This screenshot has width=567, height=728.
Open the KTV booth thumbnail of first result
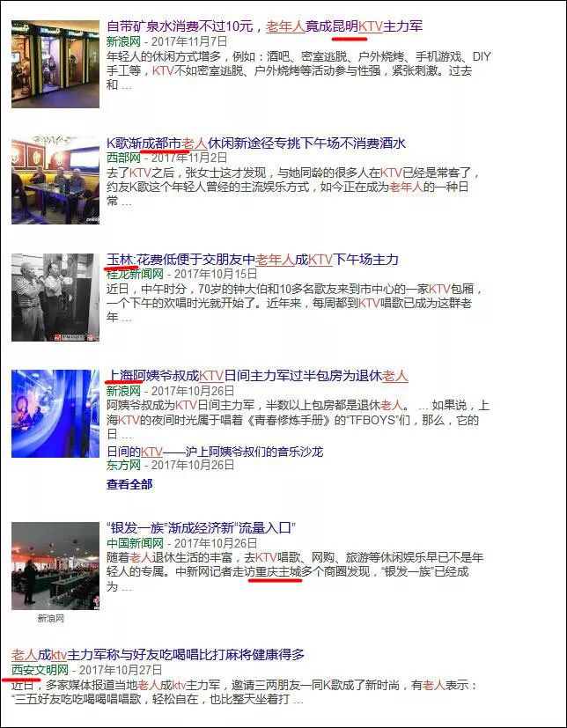(x=55, y=64)
